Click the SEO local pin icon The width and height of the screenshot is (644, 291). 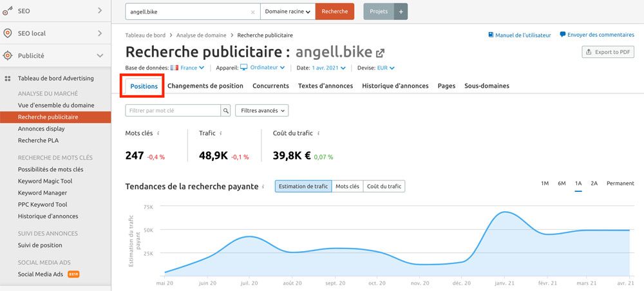[x=7, y=33]
